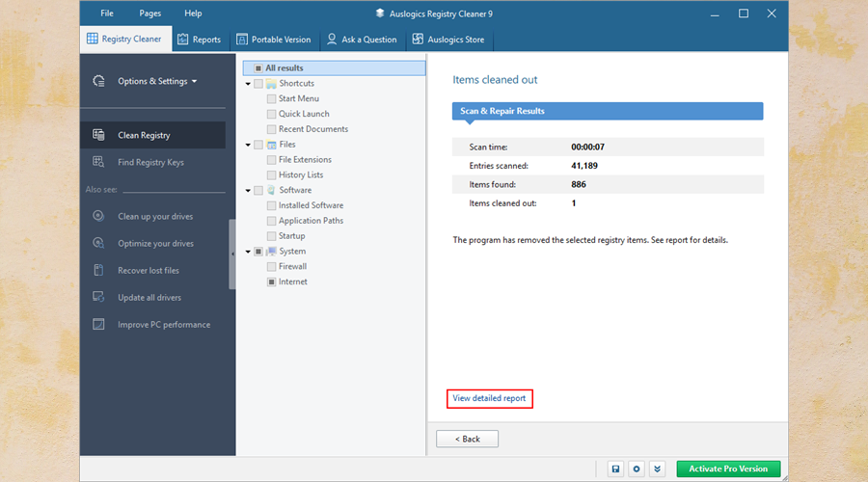Click the settings gear icon in bottom bar
Image resolution: width=868 pixels, height=482 pixels.
click(637, 469)
